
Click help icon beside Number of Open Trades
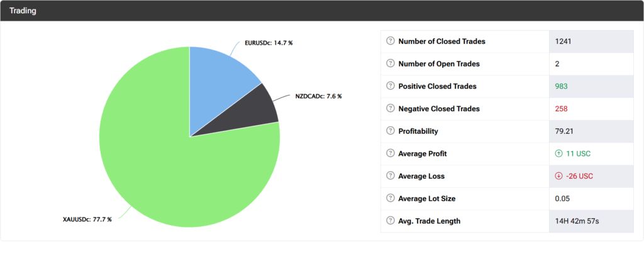(x=390, y=63)
